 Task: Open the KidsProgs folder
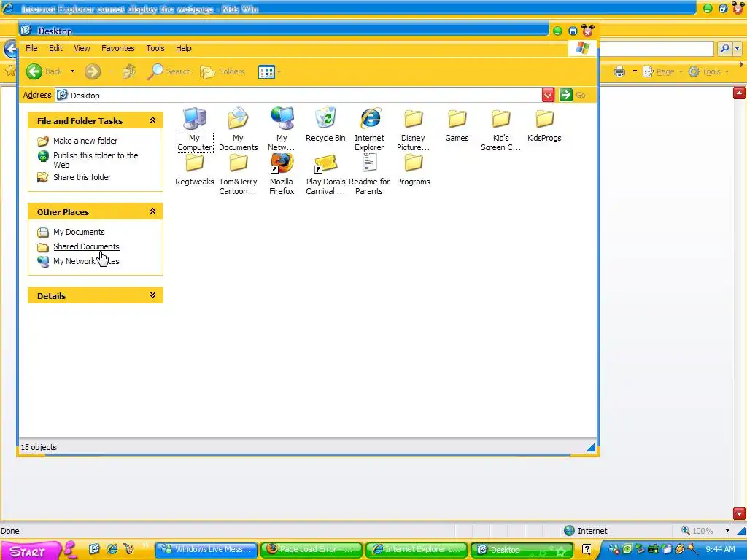pos(544,125)
